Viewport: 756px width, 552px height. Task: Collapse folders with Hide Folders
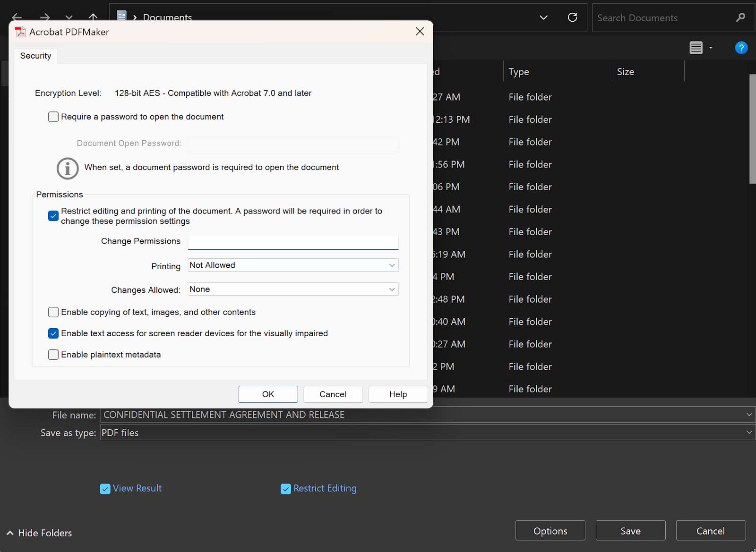point(39,533)
